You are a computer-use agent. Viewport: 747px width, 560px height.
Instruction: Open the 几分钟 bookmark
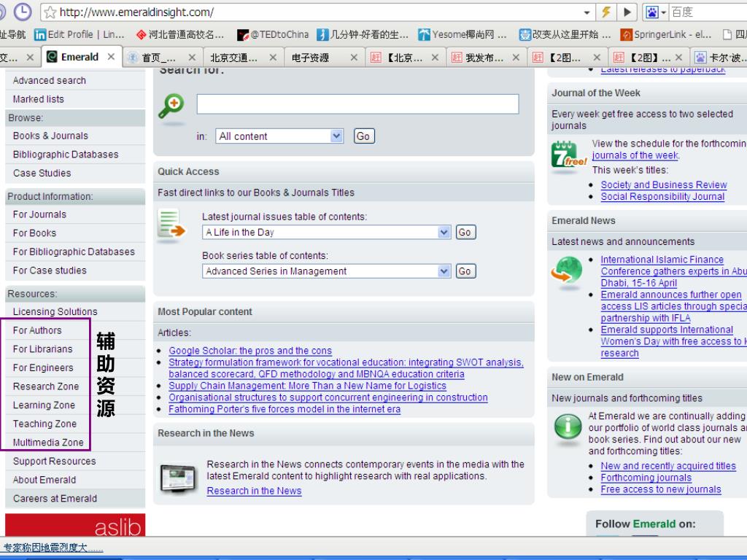point(363,34)
